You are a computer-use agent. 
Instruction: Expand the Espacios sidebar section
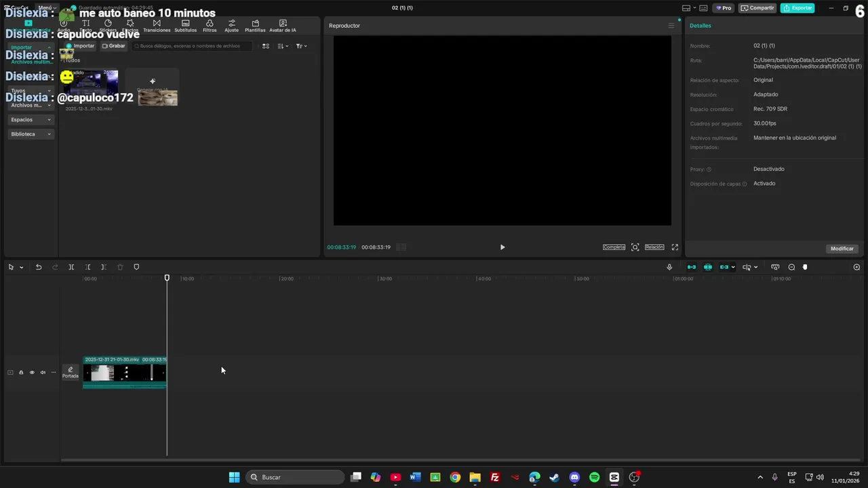pyautogui.click(x=31, y=119)
